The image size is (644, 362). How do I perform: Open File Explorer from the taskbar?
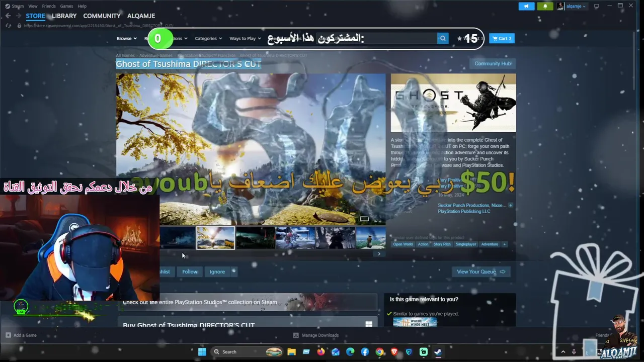291,352
